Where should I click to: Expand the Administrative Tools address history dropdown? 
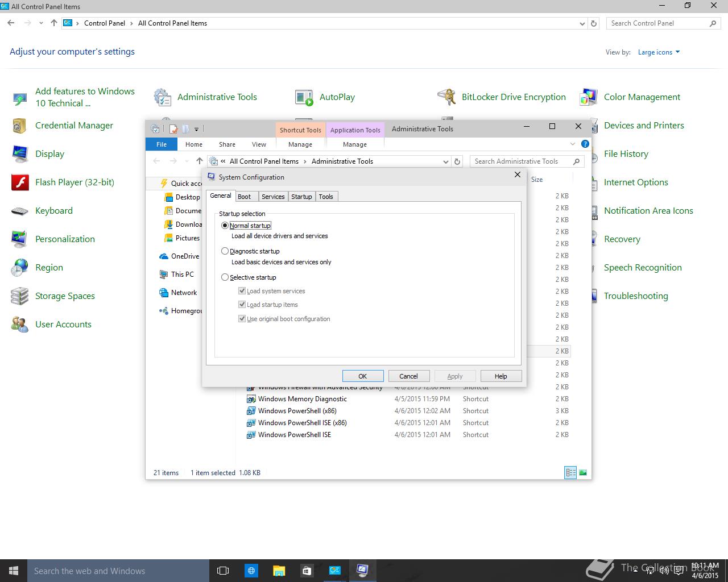446,161
